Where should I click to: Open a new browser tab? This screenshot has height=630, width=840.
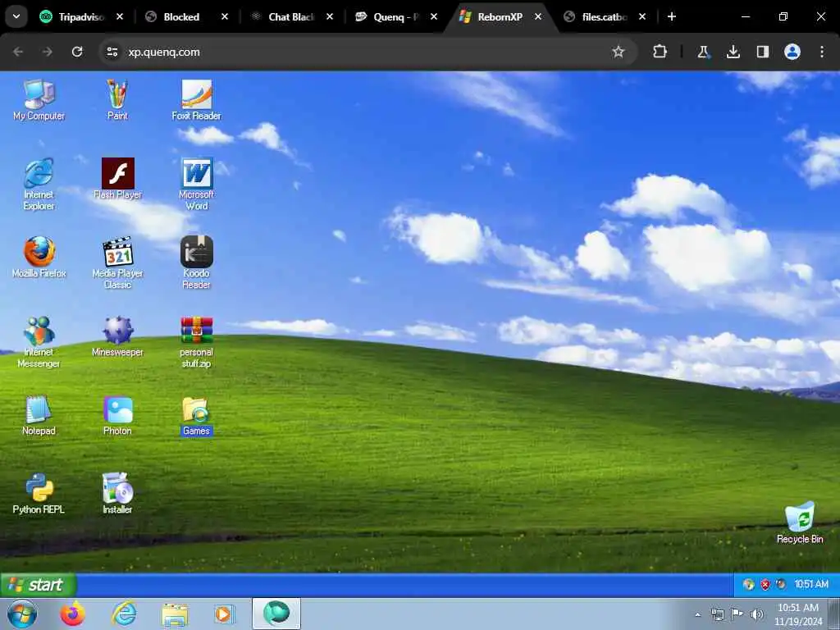coord(672,16)
